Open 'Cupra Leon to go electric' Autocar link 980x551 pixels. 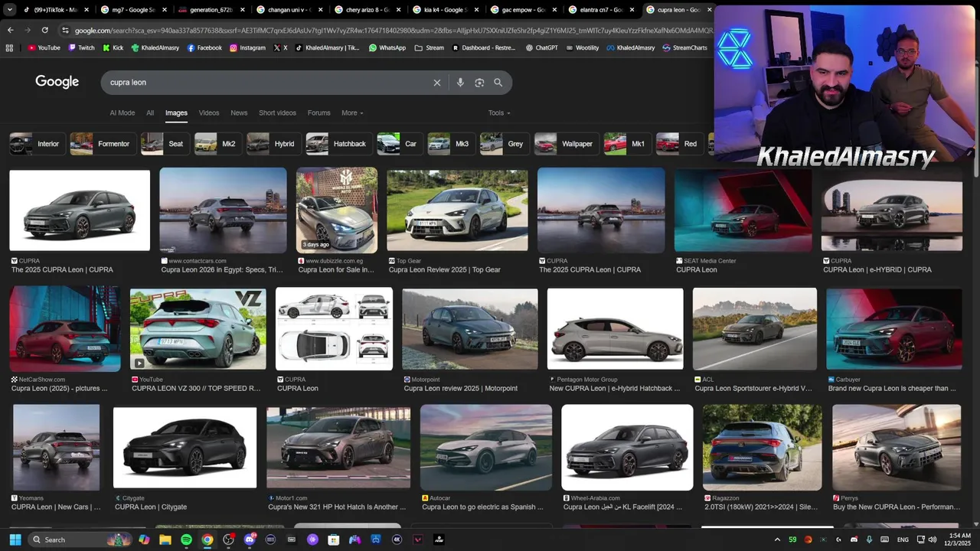tap(483, 507)
